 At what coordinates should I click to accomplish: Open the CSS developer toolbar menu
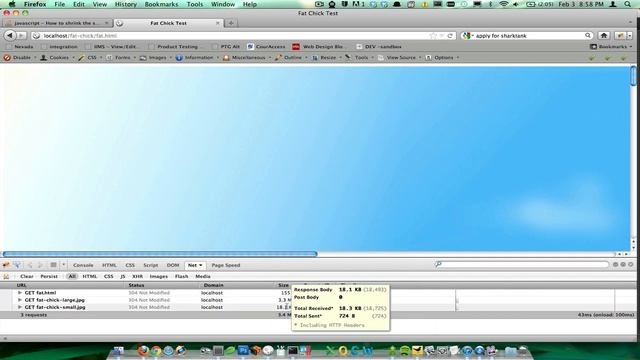(x=92, y=58)
